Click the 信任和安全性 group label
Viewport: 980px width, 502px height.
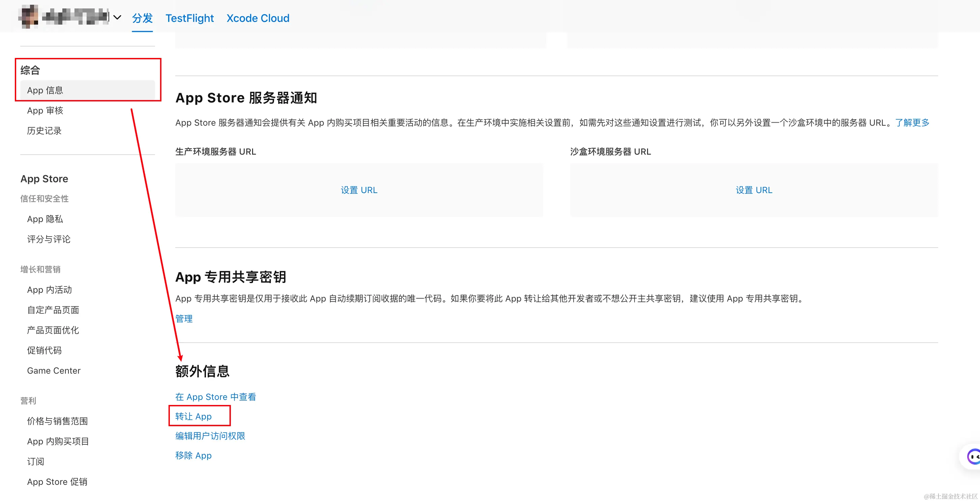44,198
